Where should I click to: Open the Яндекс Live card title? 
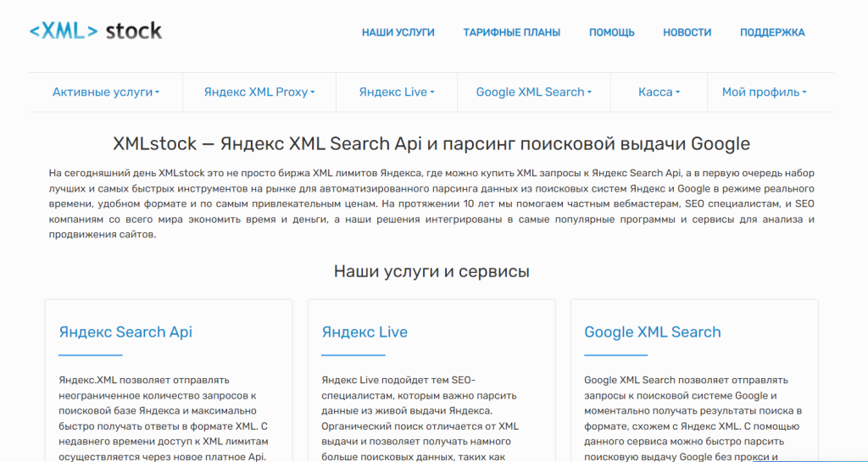[364, 332]
